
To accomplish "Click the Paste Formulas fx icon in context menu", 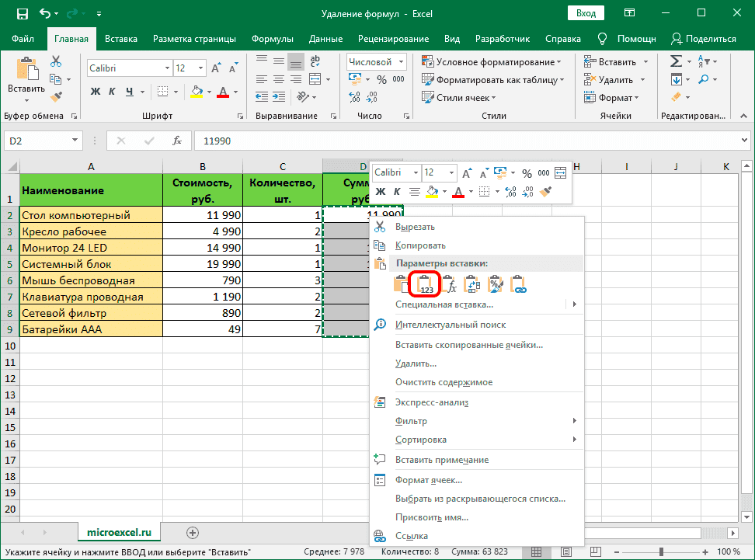I will point(449,284).
